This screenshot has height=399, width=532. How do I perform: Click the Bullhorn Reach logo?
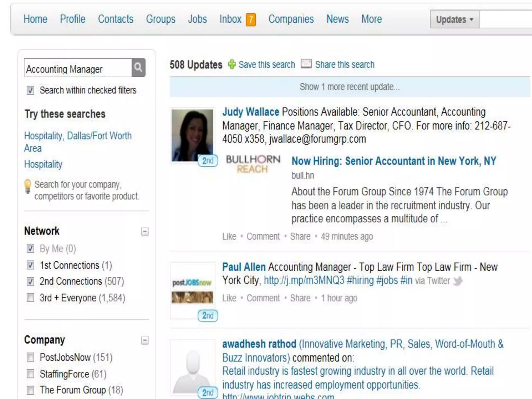click(253, 164)
